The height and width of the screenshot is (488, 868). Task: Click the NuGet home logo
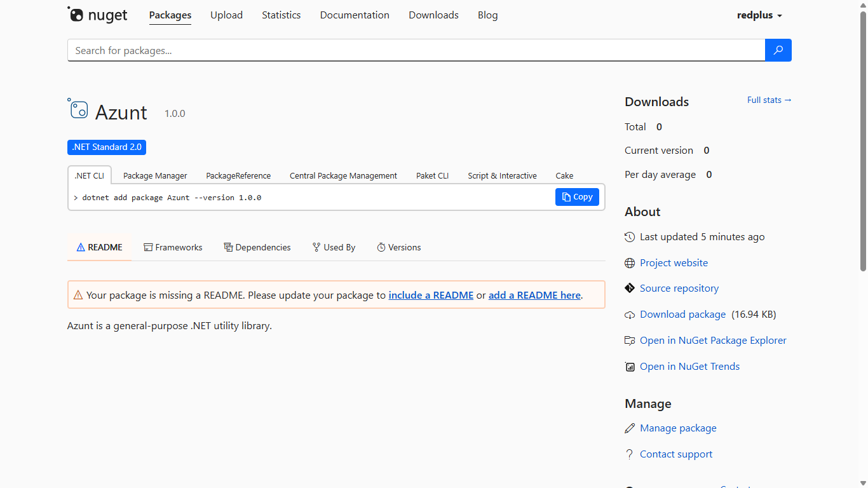point(97,15)
